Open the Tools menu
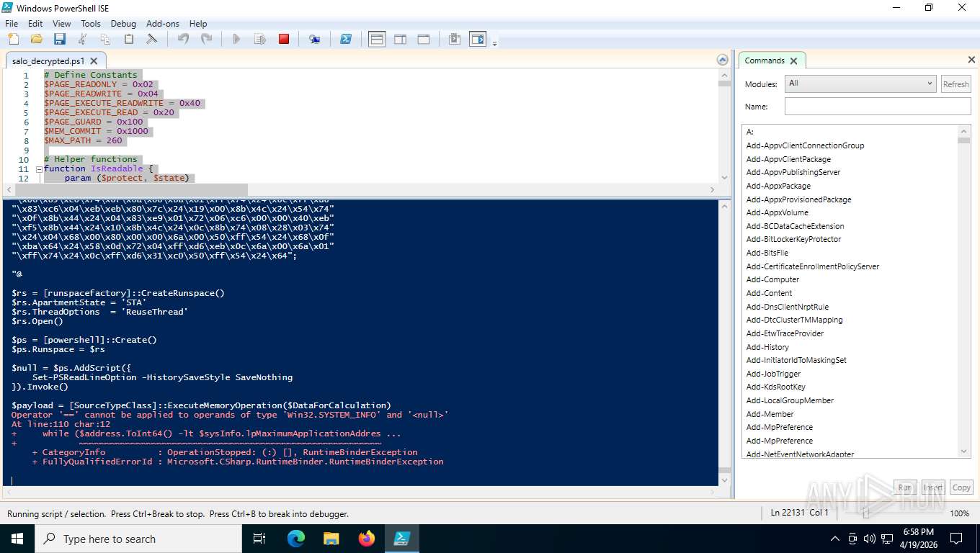This screenshot has height=553, width=980. coord(91,23)
